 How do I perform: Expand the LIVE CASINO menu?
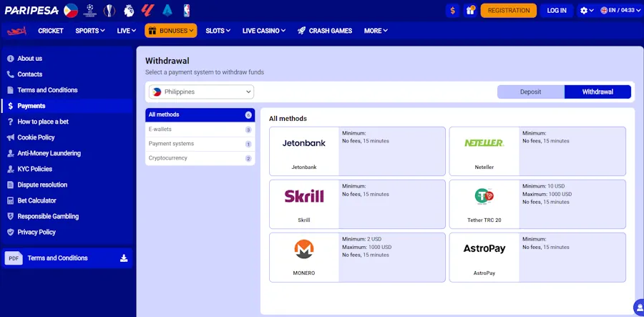click(x=263, y=31)
